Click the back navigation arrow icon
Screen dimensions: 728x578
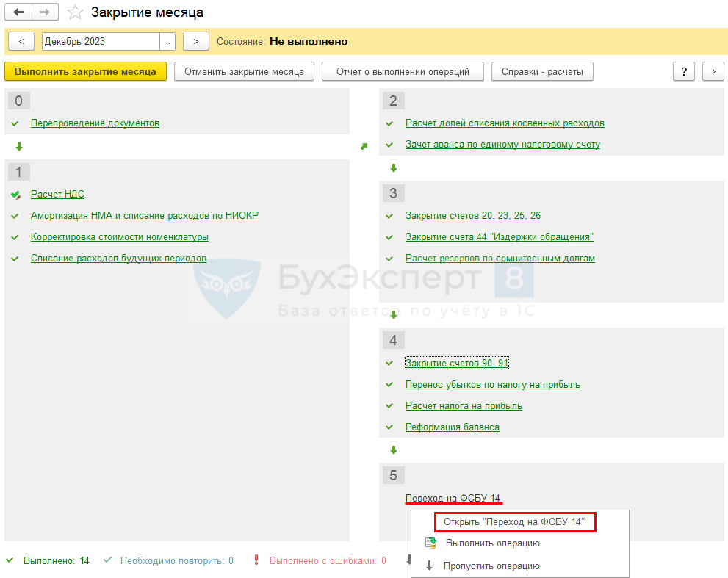click(x=19, y=12)
